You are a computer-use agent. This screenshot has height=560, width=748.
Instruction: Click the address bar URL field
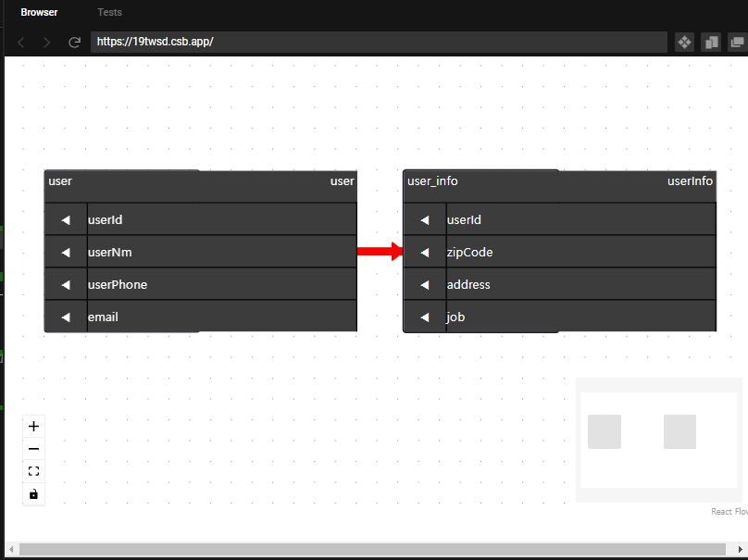370,42
